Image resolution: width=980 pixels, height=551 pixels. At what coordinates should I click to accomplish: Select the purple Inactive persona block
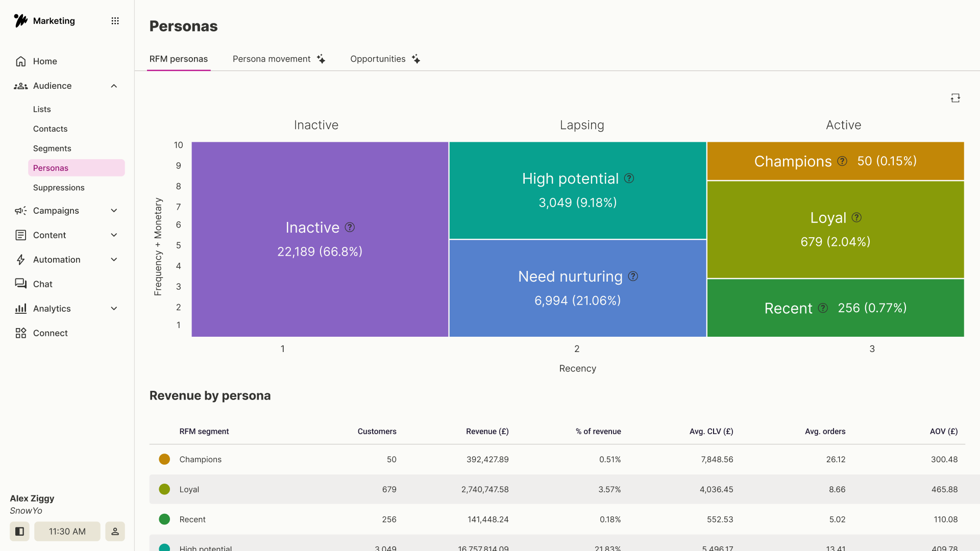click(320, 239)
